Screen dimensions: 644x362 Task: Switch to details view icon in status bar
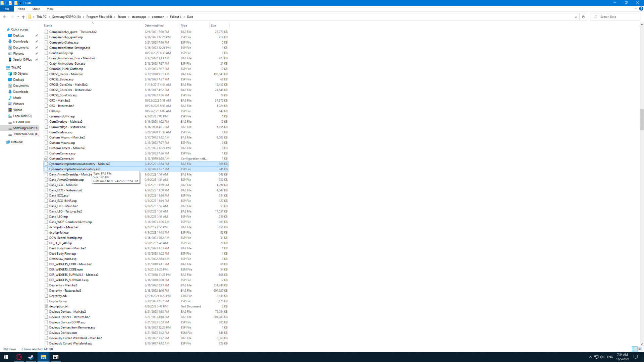[635, 349]
